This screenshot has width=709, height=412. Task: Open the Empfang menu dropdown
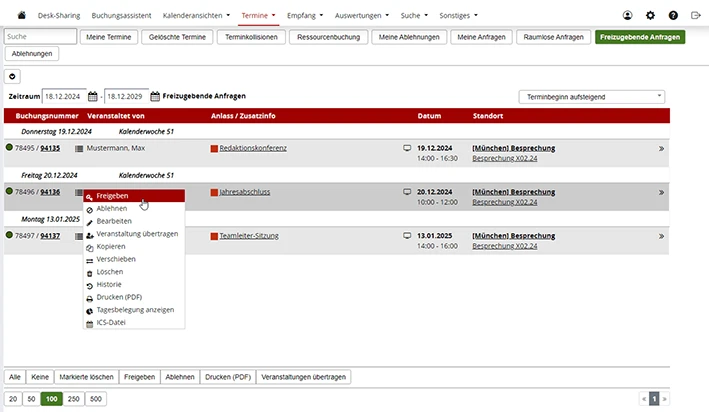coord(305,15)
